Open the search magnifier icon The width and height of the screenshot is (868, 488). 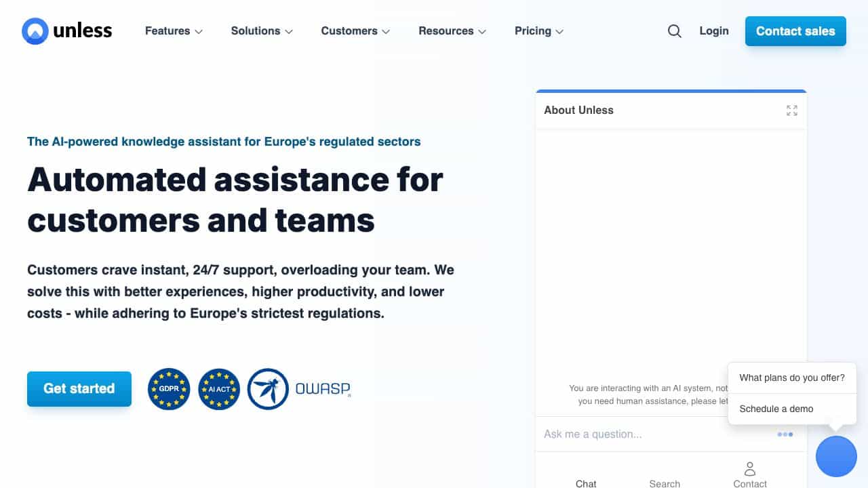point(674,31)
